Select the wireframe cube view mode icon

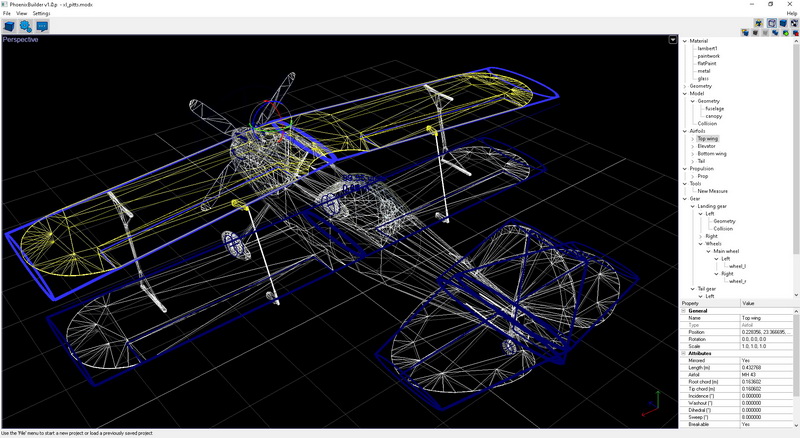[x=772, y=23]
